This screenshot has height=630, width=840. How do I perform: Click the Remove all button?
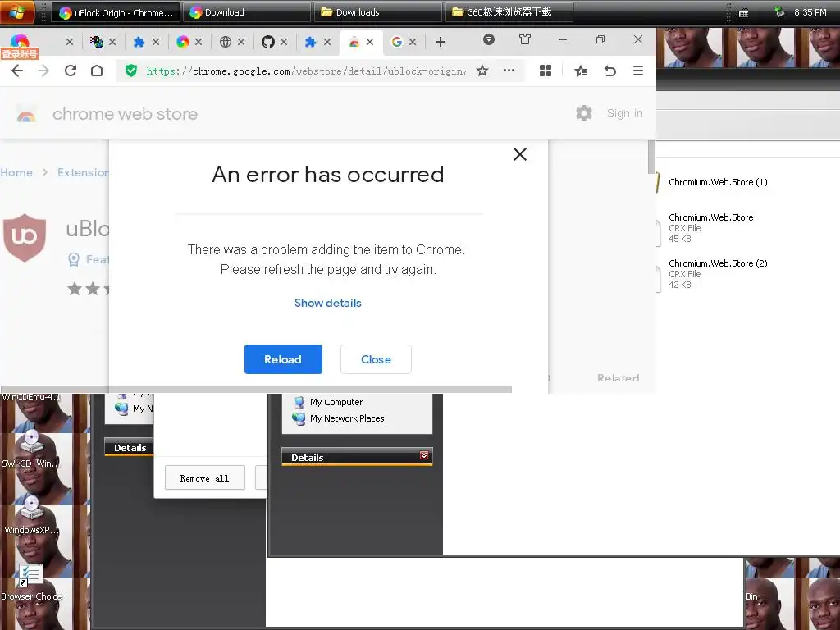[204, 478]
